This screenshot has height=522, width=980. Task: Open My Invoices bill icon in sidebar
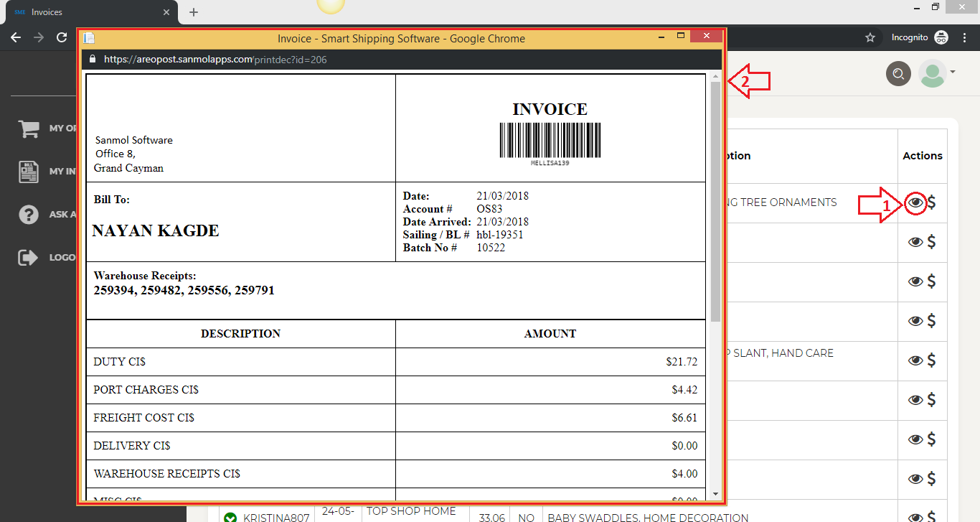29,172
